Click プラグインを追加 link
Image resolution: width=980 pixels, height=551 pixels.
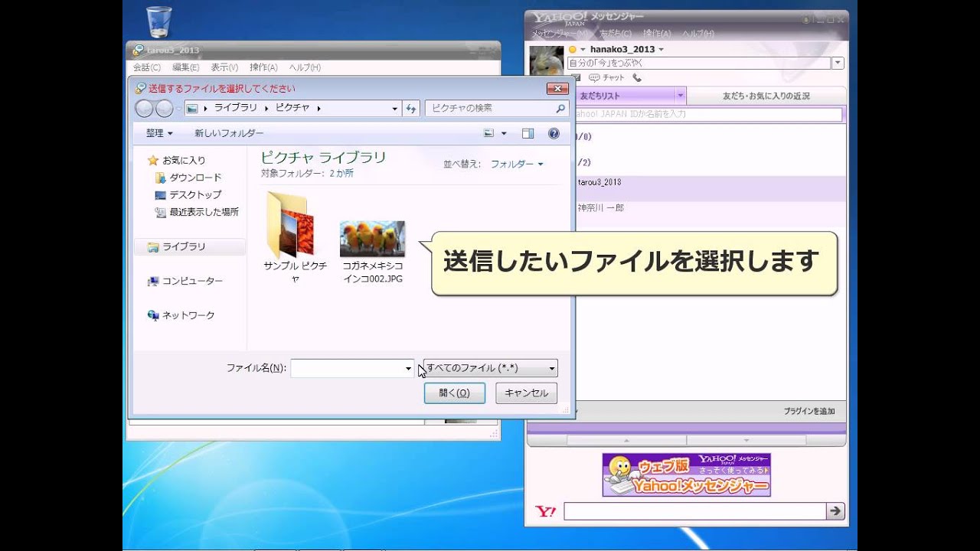coord(809,412)
